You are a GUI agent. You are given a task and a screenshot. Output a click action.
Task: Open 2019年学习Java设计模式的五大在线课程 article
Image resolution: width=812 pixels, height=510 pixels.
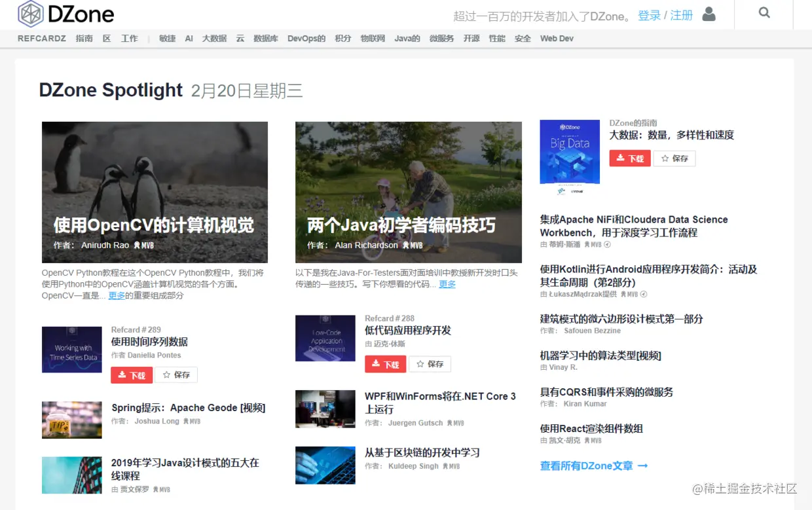185,469
